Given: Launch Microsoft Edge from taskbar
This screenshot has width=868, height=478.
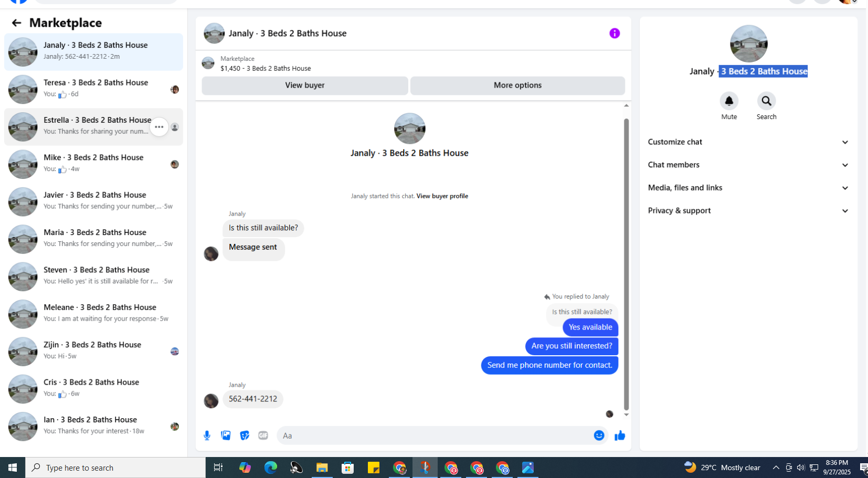Looking at the screenshot, I should (x=270, y=468).
